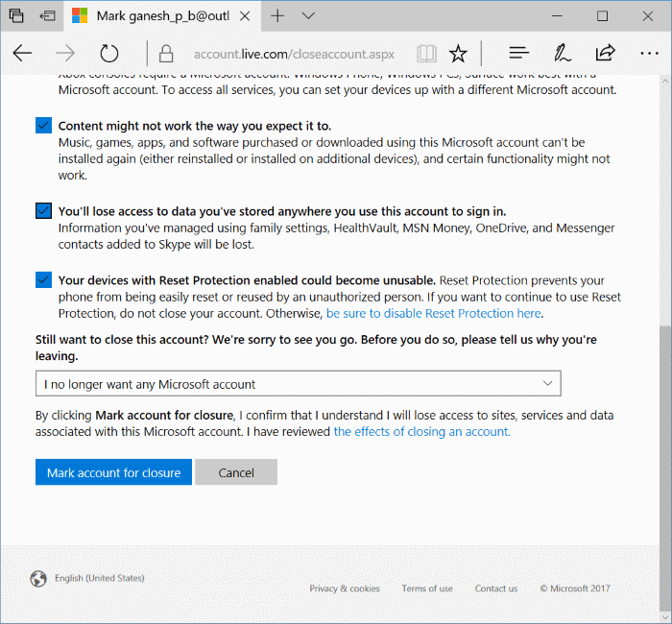Viewport: 672px width, 624px height.
Task: Click English (United States) language link
Action: [100, 578]
